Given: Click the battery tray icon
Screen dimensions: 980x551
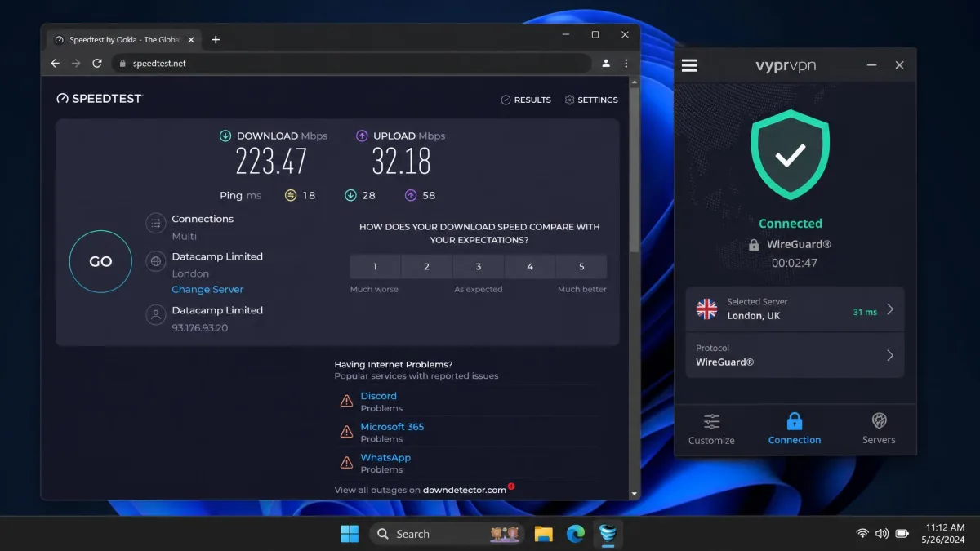Looking at the screenshot, I should click(902, 534).
